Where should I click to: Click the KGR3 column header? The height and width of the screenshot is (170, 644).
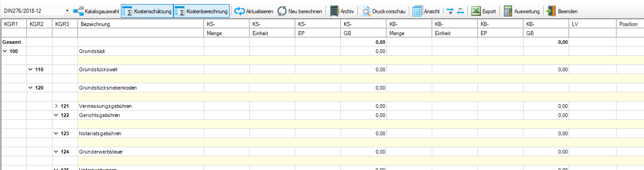click(x=65, y=24)
